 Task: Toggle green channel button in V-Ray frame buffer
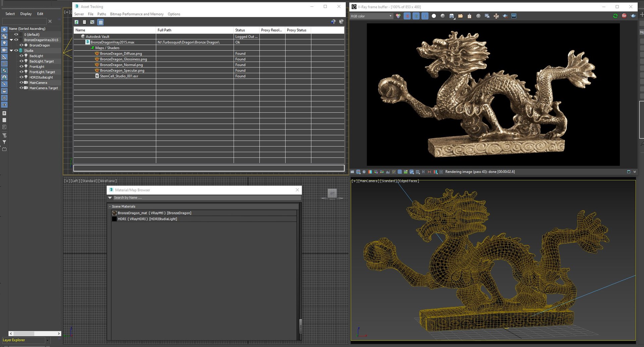[416, 16]
